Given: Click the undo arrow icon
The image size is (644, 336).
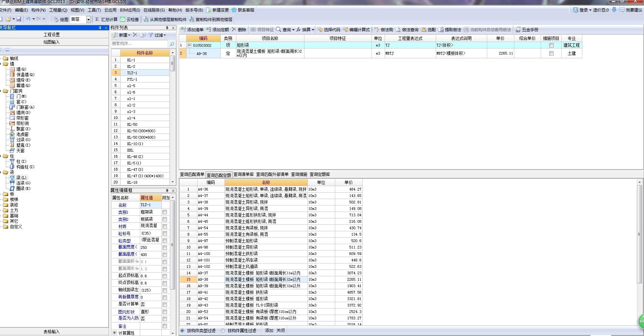Looking at the screenshot, I should 28,19.
